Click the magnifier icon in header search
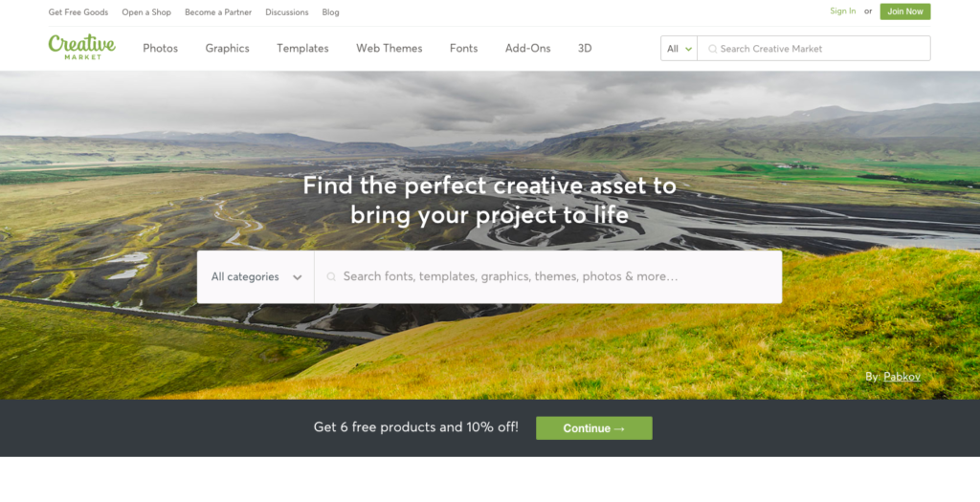 (712, 49)
